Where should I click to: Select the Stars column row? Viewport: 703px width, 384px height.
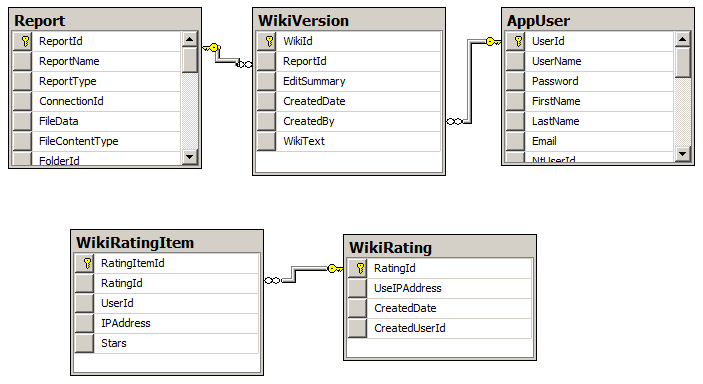coord(167,343)
